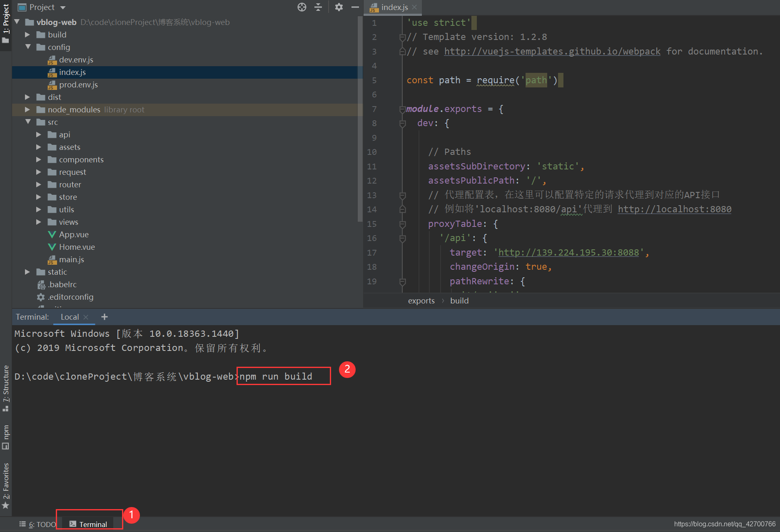Select the .editorconfig file

point(70,297)
